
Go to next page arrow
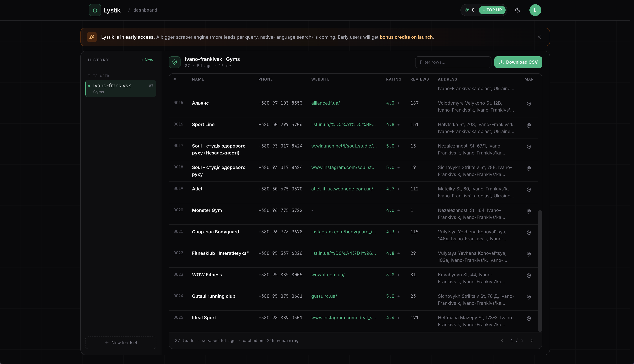tap(531, 341)
